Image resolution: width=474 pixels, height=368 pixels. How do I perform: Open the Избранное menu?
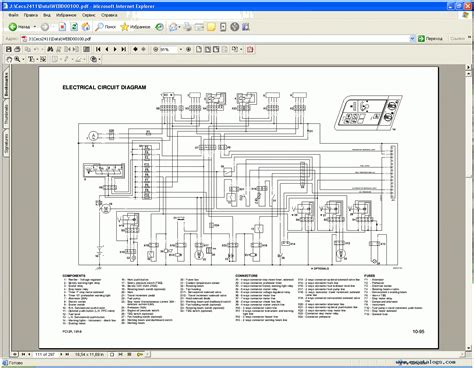pos(66,15)
